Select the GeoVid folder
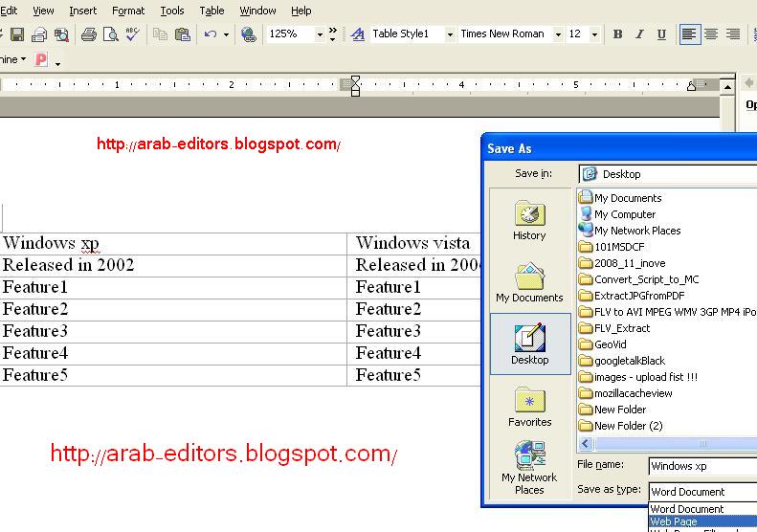Screen dimensions: 757x532 point(603,344)
